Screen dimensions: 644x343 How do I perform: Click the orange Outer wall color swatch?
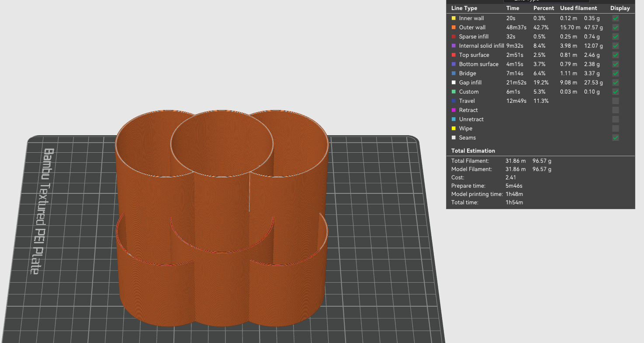(x=454, y=28)
